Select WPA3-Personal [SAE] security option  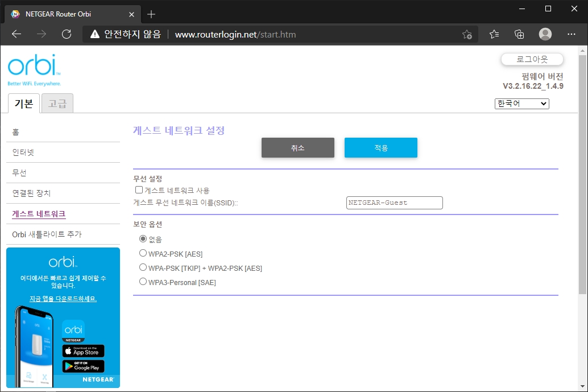pos(143,282)
